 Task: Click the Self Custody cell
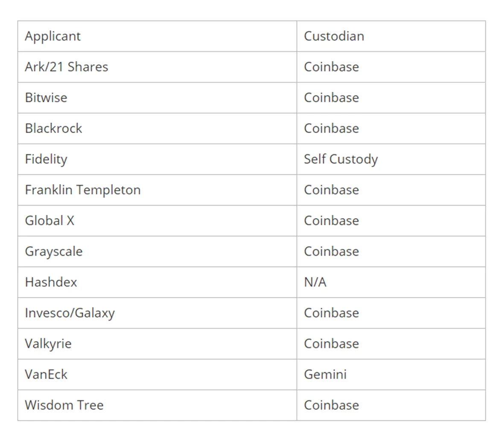(391, 159)
